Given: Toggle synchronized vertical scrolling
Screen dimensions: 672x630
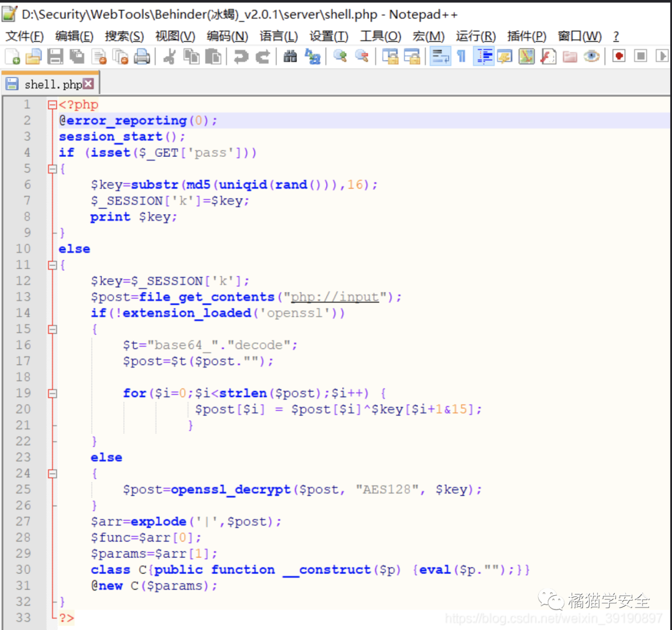Looking at the screenshot, I should pyautogui.click(x=390, y=57).
